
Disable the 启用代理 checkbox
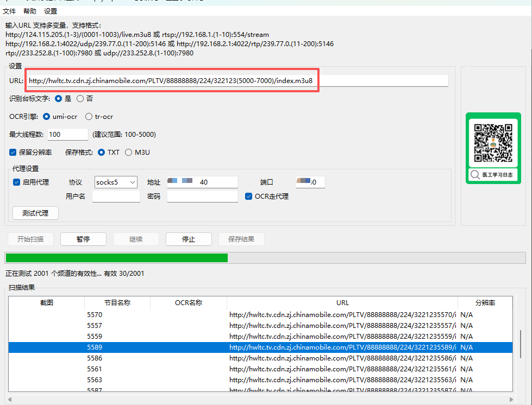coord(17,182)
